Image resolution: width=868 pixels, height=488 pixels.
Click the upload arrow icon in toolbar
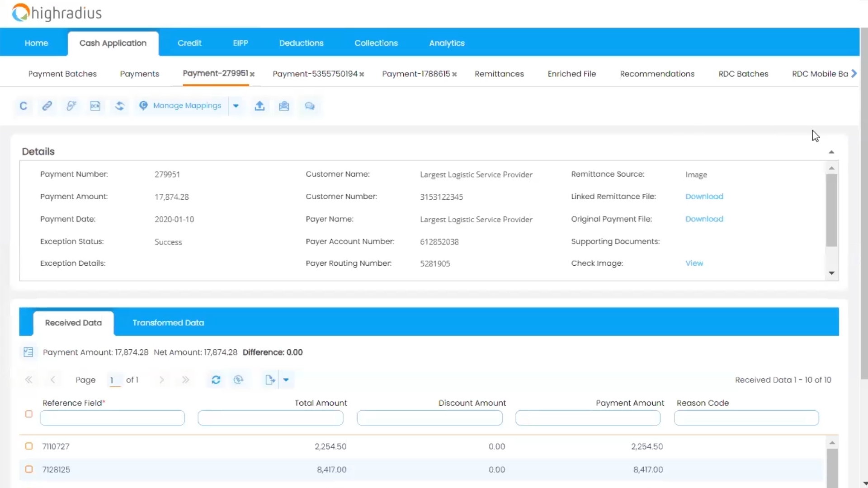[259, 106]
